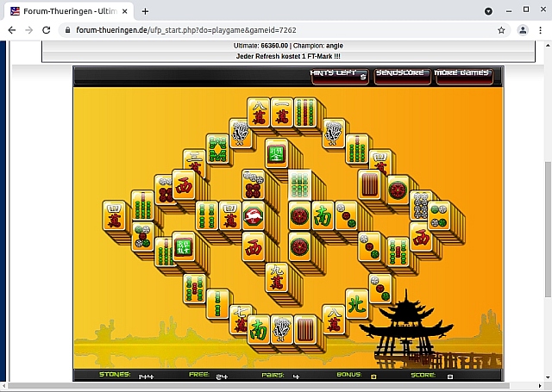Click the Four-character tile beside the rabbit tile

(x=230, y=215)
